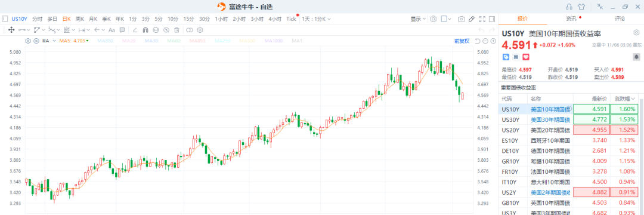Select the 月K timeframe
Viewport: 644px width, 215px height.
point(93,19)
